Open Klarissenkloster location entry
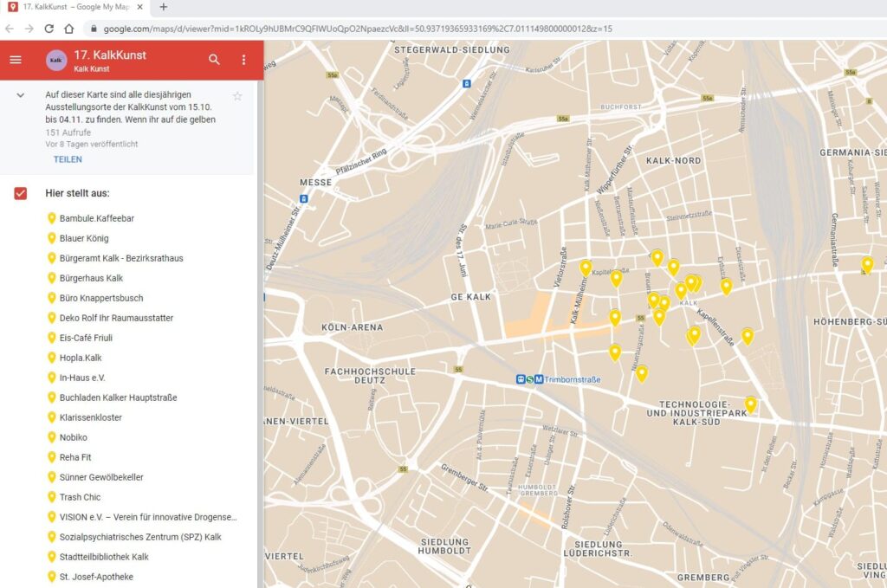The width and height of the screenshot is (887, 588). tap(90, 417)
